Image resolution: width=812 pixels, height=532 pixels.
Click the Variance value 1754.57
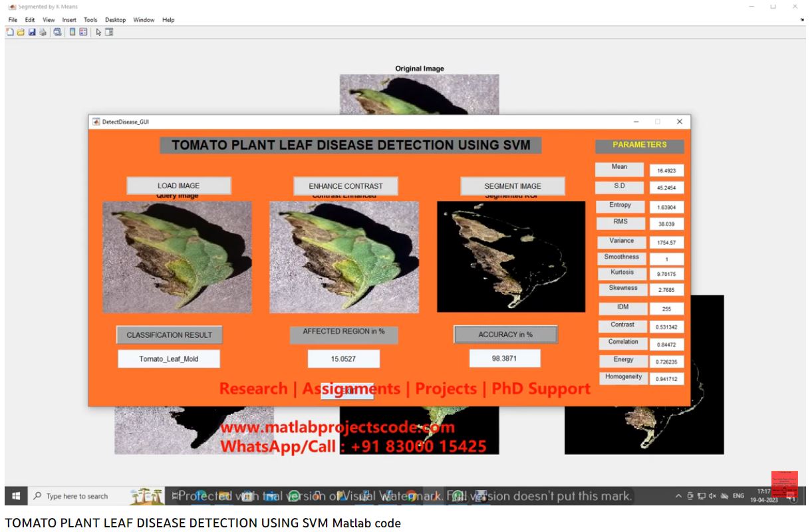[666, 243]
